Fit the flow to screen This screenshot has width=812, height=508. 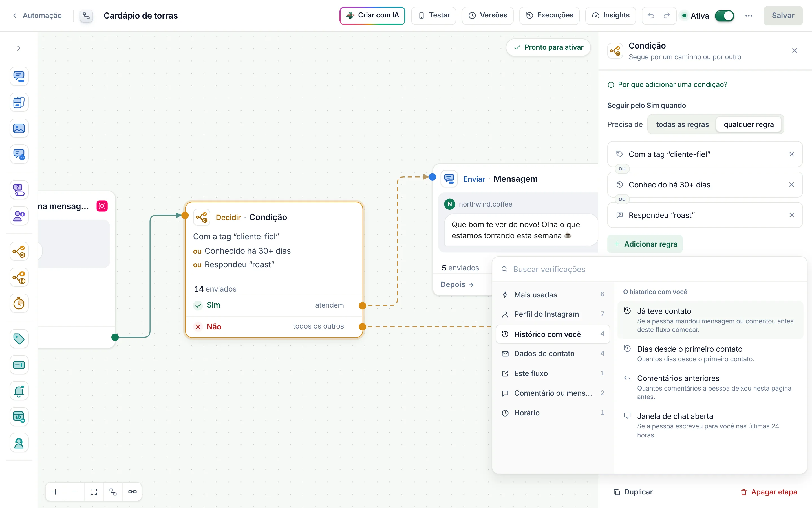coord(94,492)
